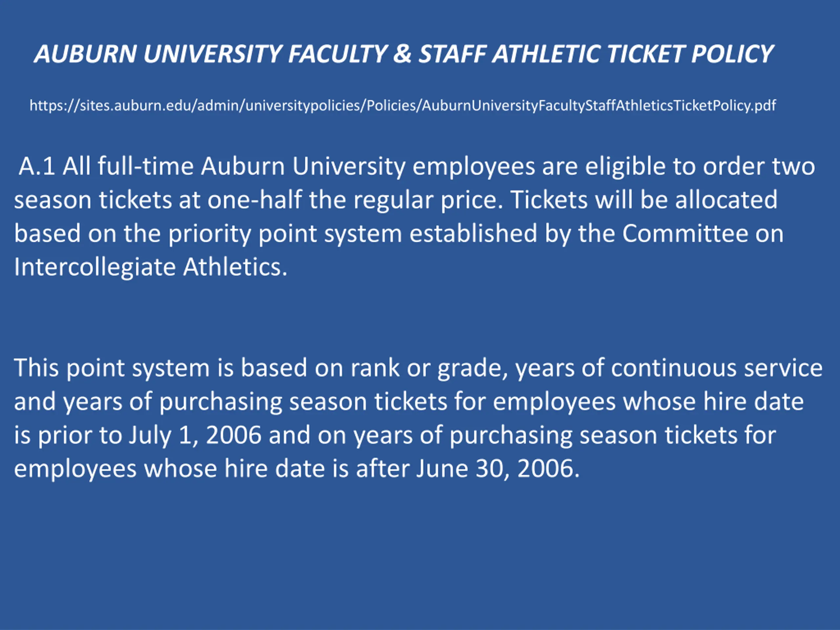The image size is (840, 630).
Task: Click the words 'Tickets will be allocated'
Action: (x=644, y=200)
